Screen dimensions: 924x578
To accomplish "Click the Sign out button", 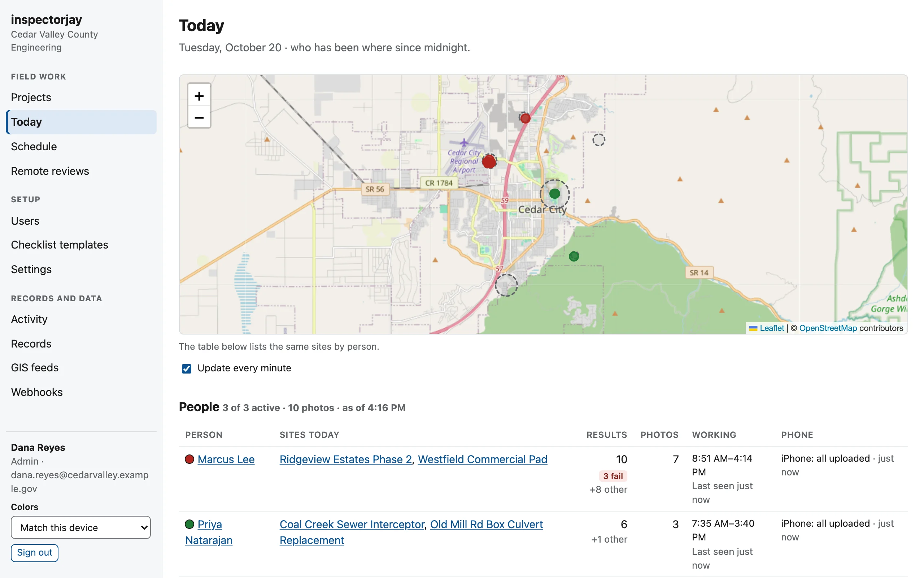I will coord(34,552).
